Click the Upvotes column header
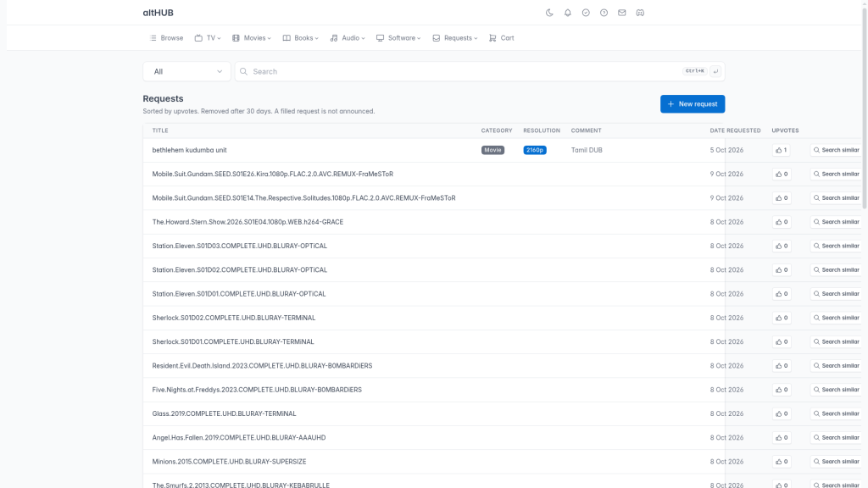The image size is (868, 488). coord(785,130)
